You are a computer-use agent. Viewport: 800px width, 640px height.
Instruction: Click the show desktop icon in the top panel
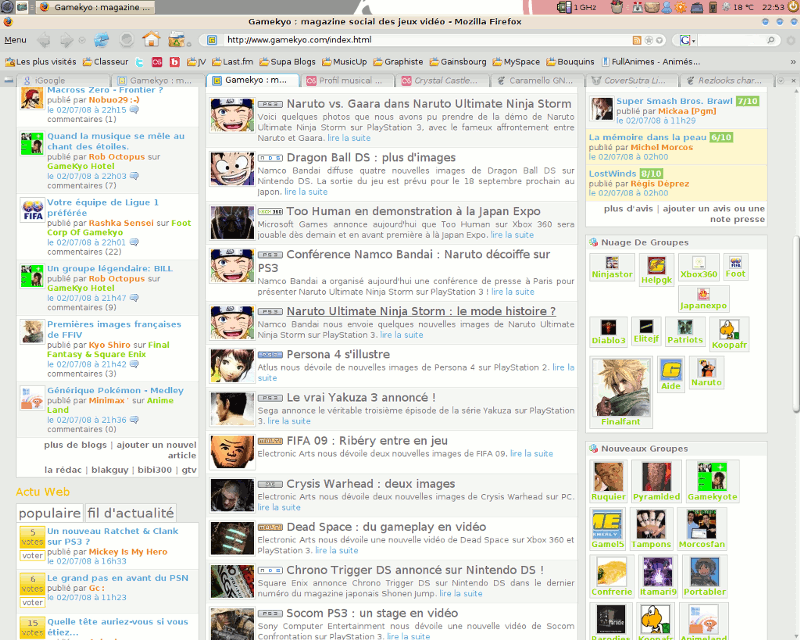(x=22, y=7)
